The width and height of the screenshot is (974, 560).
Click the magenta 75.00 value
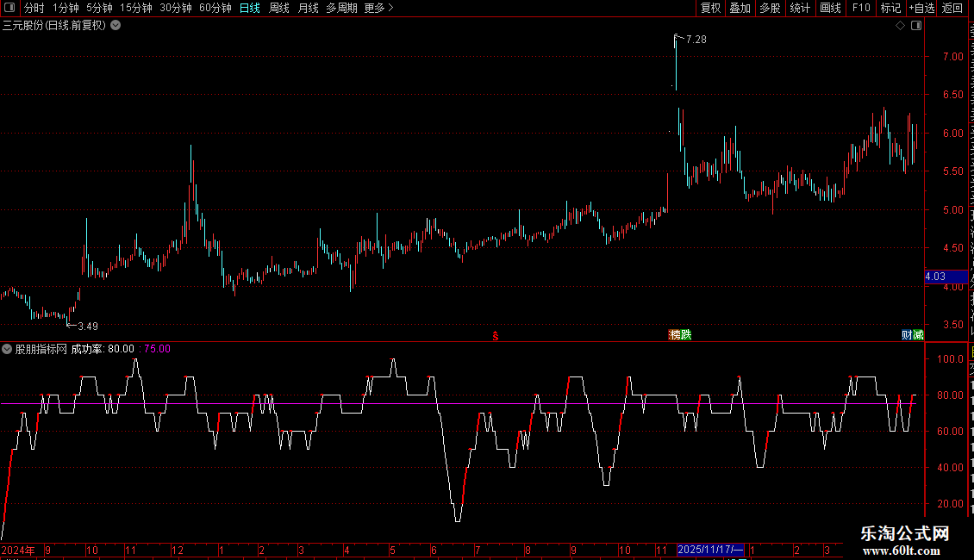click(157, 349)
